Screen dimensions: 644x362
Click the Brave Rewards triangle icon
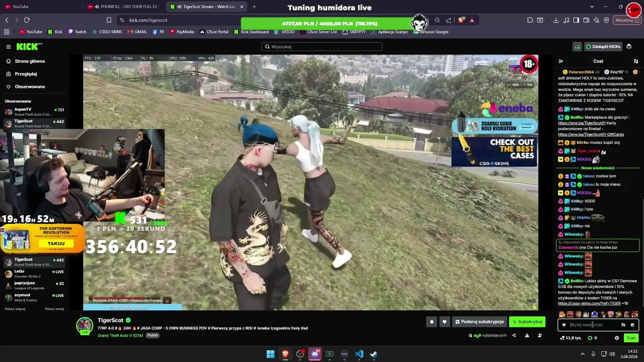tap(472, 20)
